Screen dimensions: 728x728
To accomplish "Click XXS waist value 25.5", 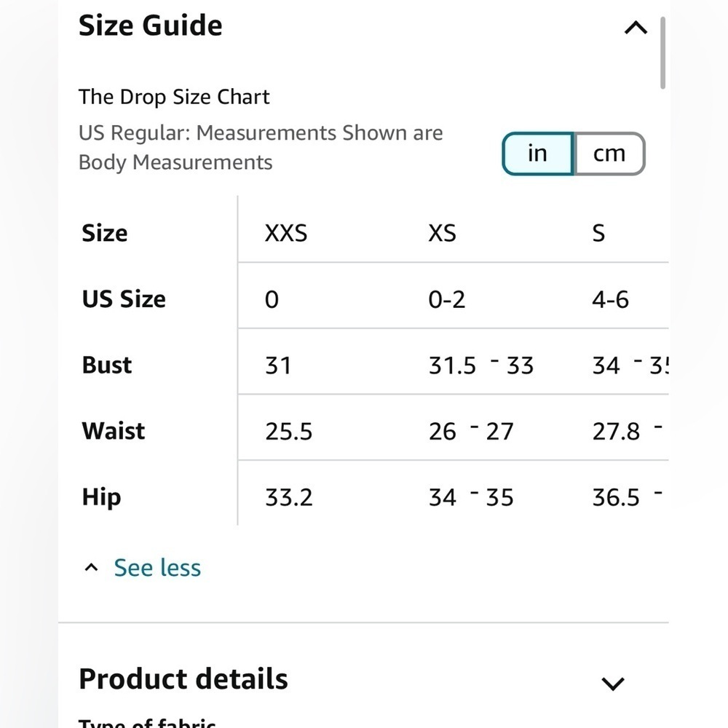I will 289,431.
